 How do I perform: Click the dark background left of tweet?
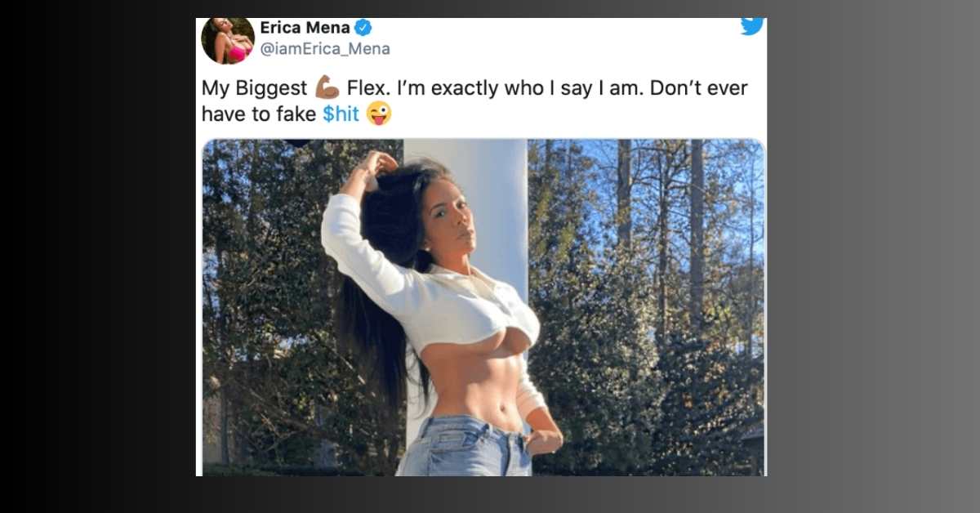[x=98, y=256]
